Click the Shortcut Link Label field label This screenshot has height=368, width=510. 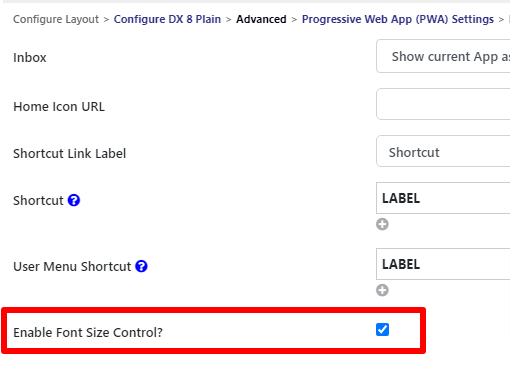click(70, 154)
